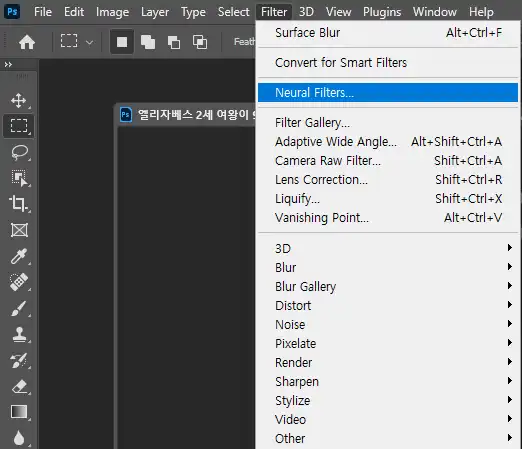This screenshot has width=522, height=449.
Task: Open the View menu
Action: click(338, 12)
